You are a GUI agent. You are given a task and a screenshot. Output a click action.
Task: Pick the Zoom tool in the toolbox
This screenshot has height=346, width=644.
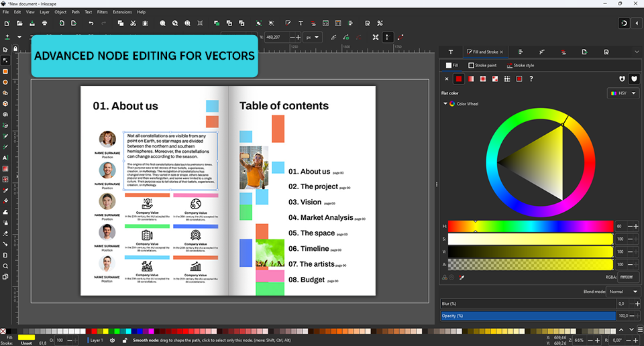pyautogui.click(x=5, y=266)
